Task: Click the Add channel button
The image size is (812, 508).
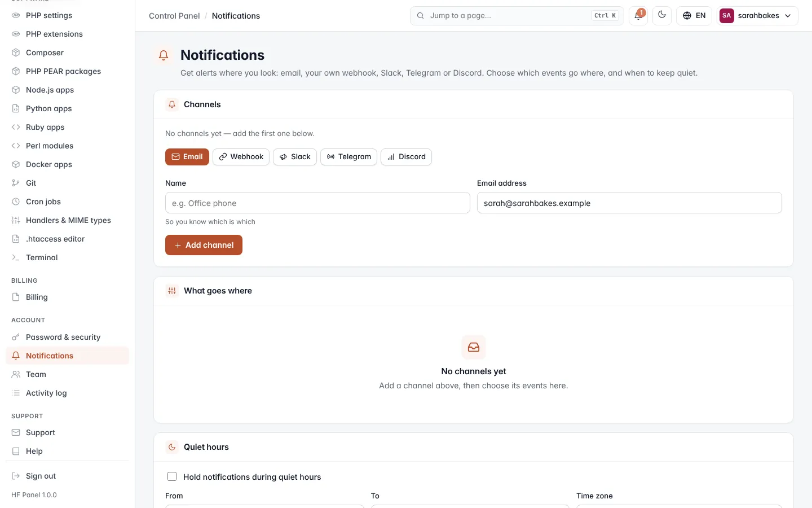Action: [204, 245]
